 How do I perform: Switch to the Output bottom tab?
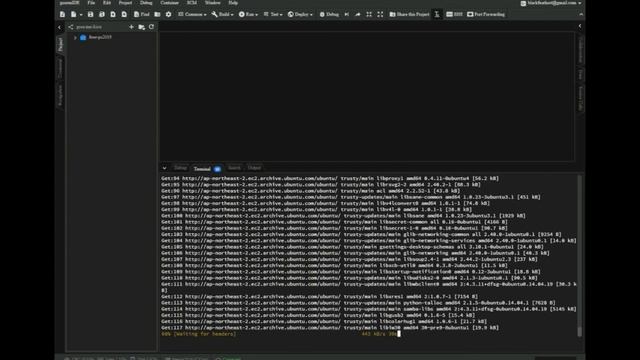pos(254,168)
